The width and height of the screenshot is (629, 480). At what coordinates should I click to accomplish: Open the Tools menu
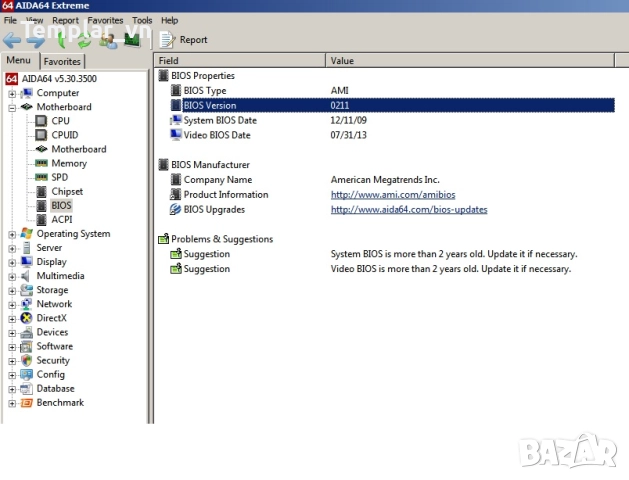[142, 20]
